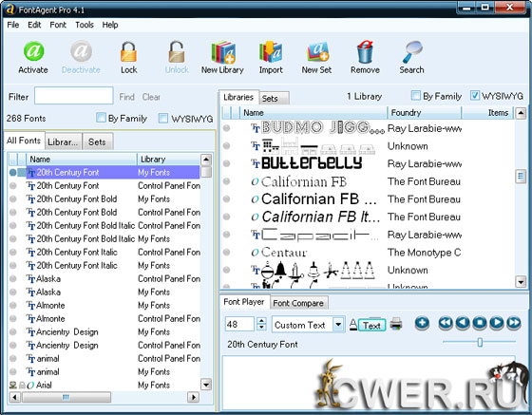Click library list scroll up arrow
The height and width of the screenshot is (415, 532).
click(x=521, y=113)
